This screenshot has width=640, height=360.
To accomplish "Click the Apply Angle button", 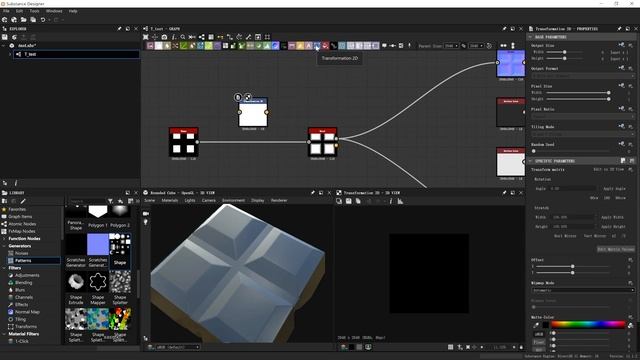I will coord(614,189).
